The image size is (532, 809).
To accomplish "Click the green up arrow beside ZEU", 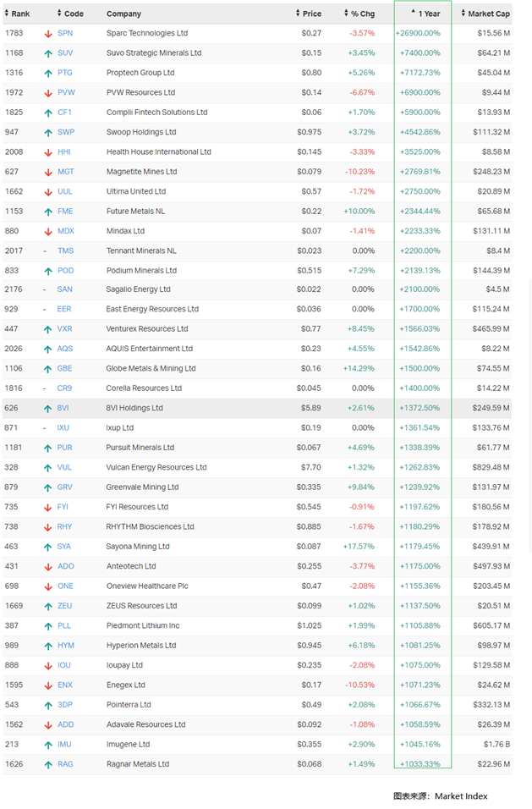I will [48, 607].
